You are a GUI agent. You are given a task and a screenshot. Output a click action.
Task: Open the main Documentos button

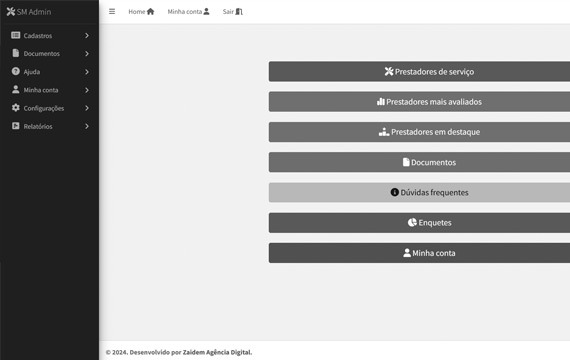pos(419,162)
